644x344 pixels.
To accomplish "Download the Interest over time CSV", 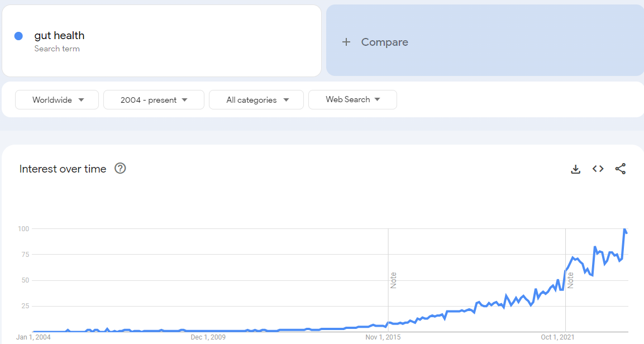I will pyautogui.click(x=575, y=169).
